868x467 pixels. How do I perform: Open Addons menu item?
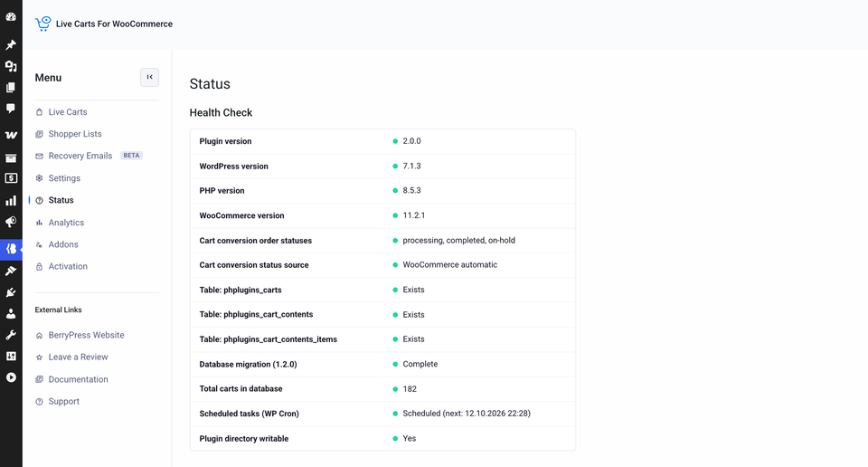coord(63,244)
